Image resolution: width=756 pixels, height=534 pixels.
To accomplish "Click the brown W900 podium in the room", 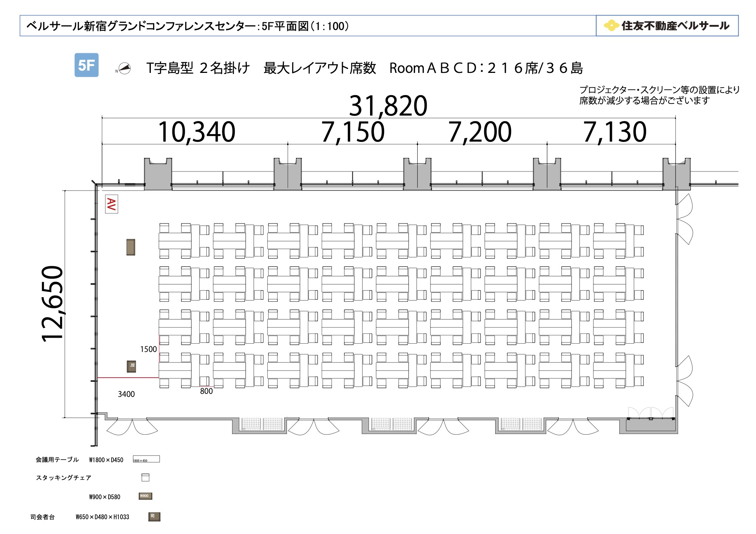I will click(x=131, y=247).
